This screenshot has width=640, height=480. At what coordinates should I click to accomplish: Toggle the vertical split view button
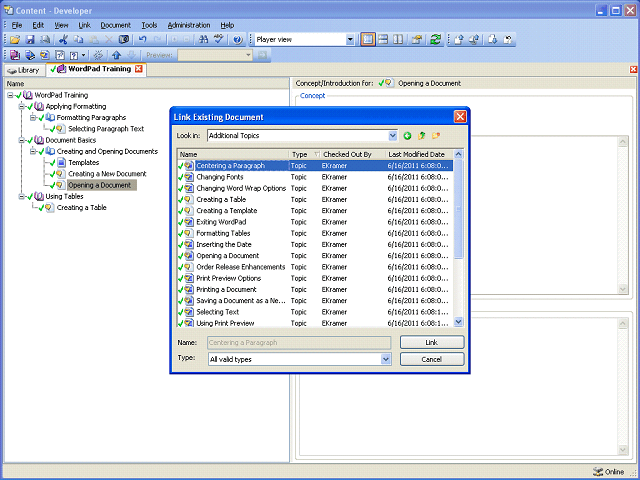(398, 40)
